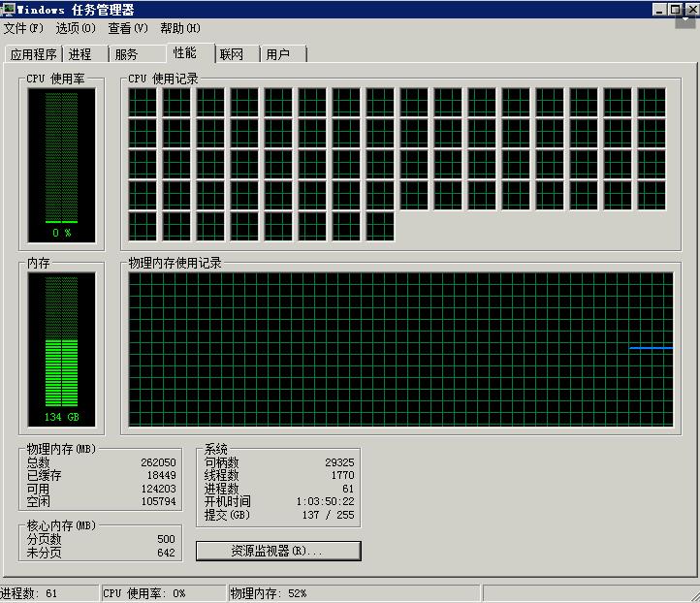Click the 内存 gauge showing 134 GB

[62, 348]
